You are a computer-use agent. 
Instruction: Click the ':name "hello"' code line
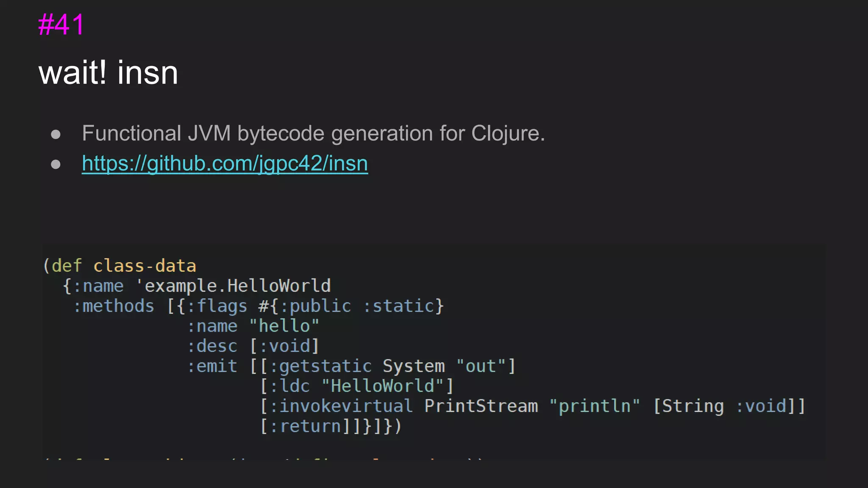(253, 326)
